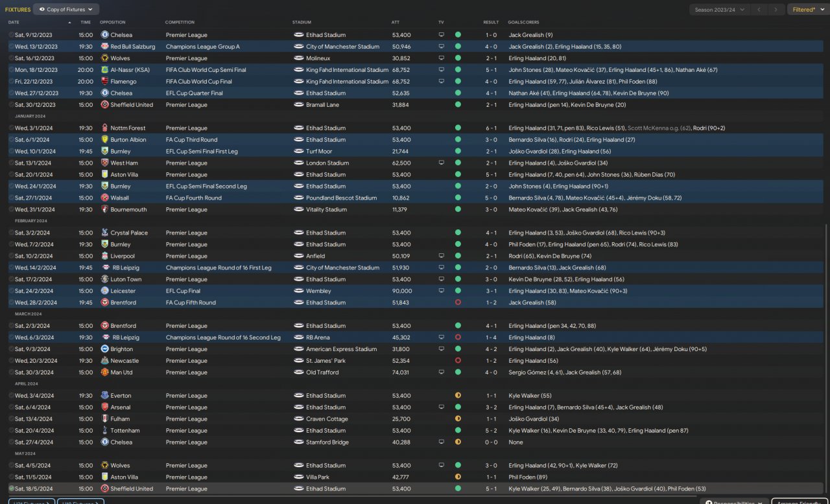Click the Flamengo club badge
This screenshot has height=504, width=830.
[x=105, y=82]
